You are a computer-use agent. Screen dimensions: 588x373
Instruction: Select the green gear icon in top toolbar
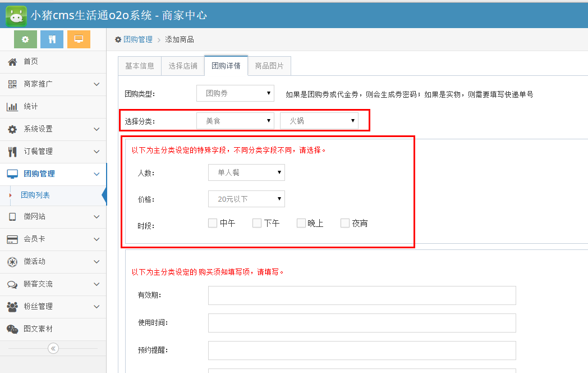tap(24, 40)
